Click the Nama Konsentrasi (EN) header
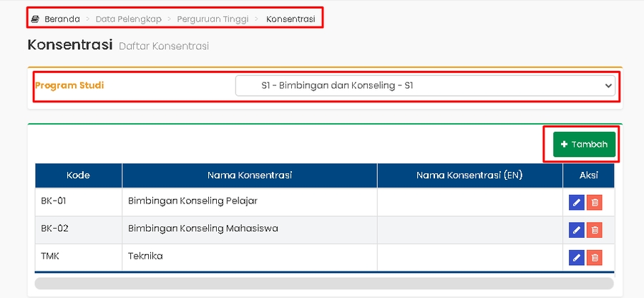The width and height of the screenshot is (644, 298). (469, 176)
